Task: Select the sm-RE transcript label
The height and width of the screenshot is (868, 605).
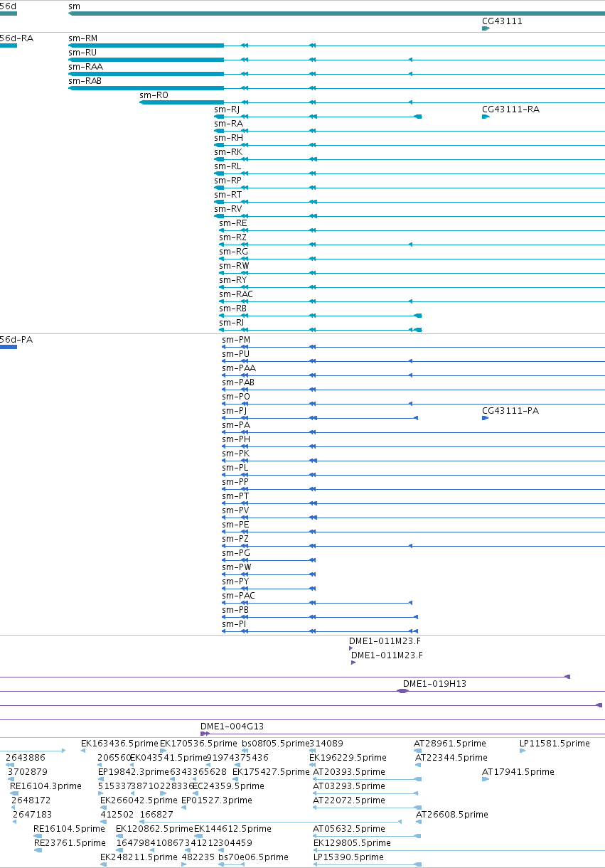Action: [x=233, y=223]
